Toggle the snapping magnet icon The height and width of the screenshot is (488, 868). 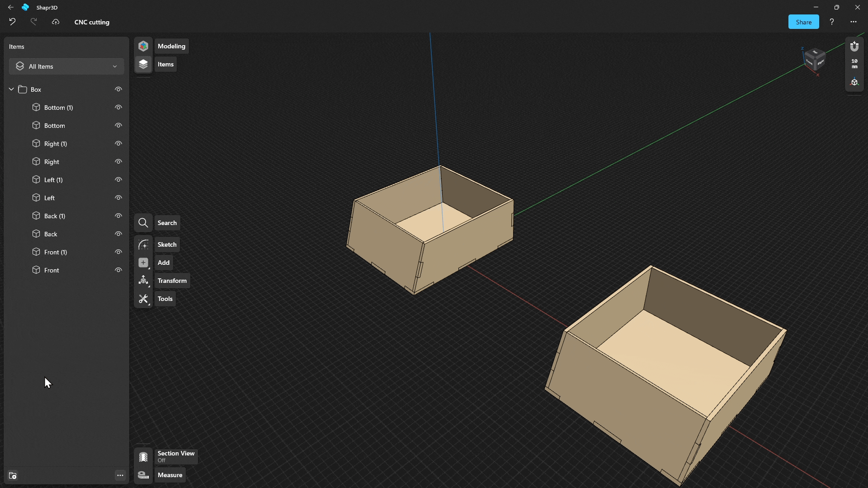(x=854, y=46)
